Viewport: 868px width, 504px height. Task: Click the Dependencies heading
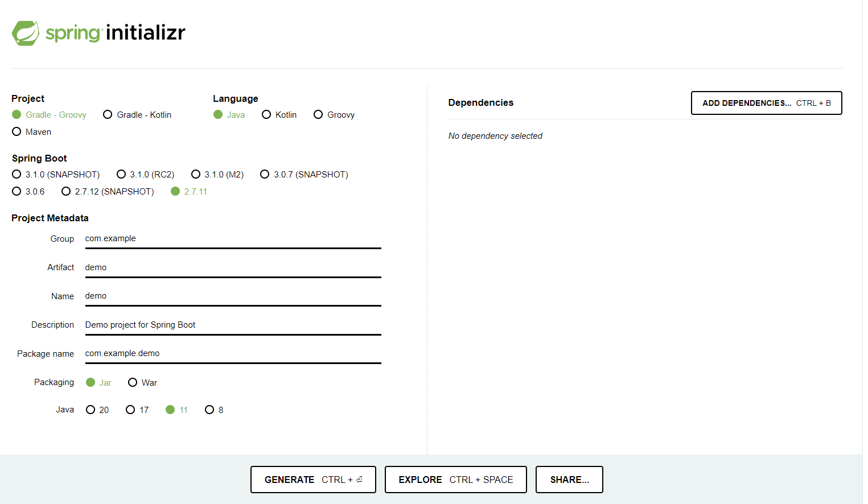point(481,103)
